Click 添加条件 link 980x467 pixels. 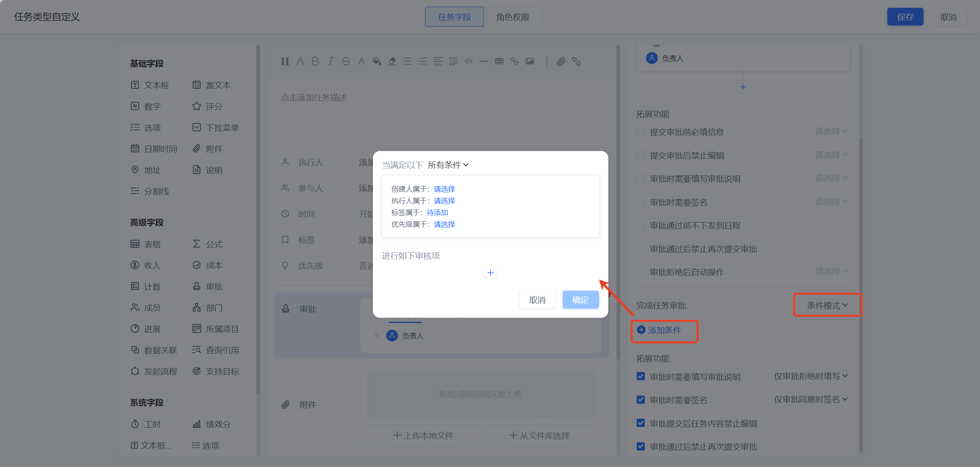(659, 330)
